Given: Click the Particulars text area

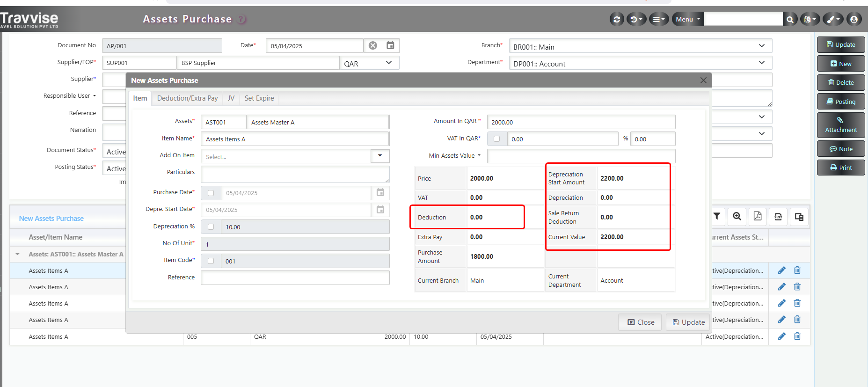Looking at the screenshot, I should tap(295, 174).
